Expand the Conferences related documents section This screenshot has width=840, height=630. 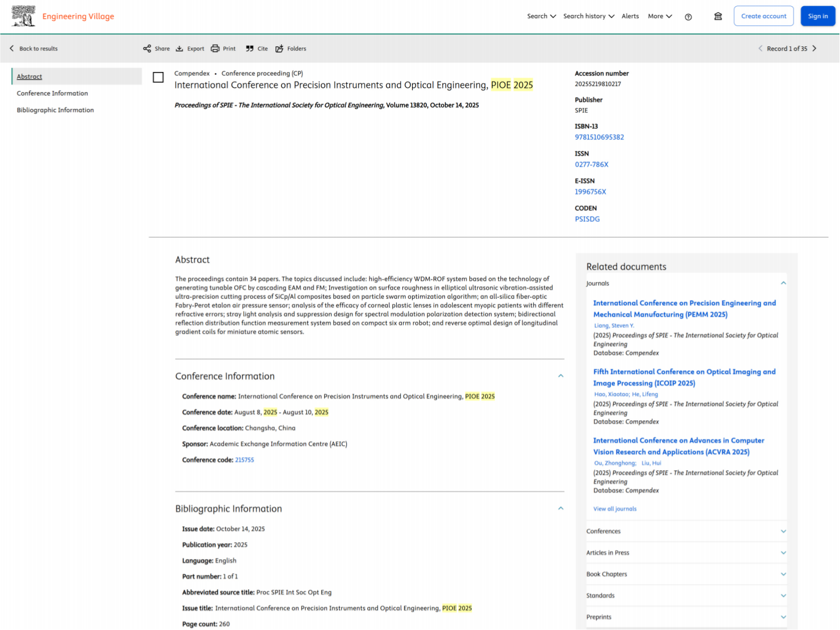click(x=686, y=531)
